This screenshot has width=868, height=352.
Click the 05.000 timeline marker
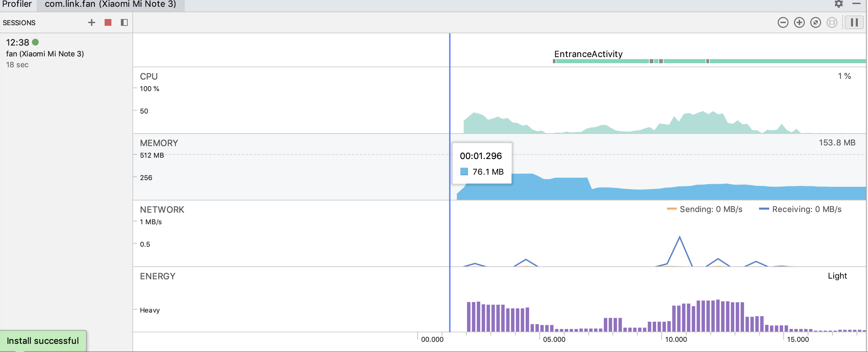click(554, 339)
